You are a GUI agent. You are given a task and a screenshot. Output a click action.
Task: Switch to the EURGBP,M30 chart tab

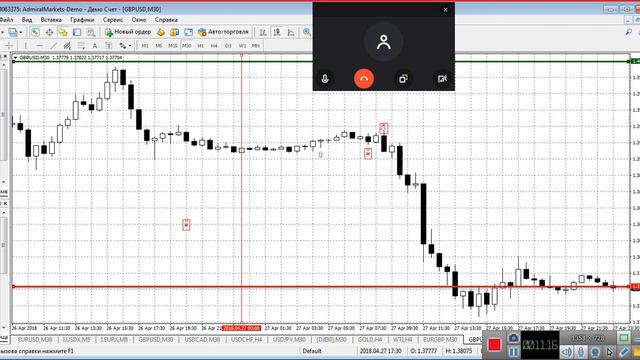click(x=440, y=339)
